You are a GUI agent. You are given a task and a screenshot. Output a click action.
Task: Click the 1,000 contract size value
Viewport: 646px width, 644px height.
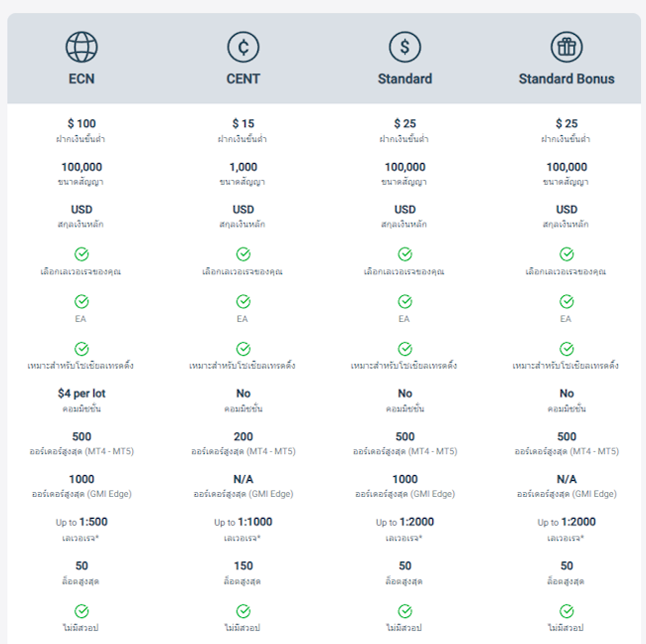point(243,167)
